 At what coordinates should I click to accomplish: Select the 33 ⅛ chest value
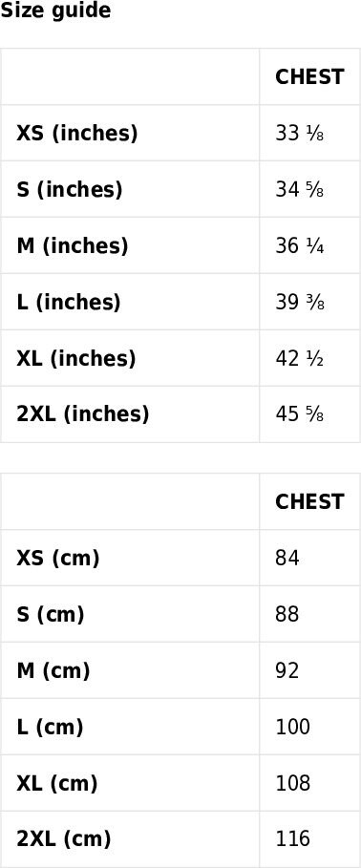coord(299,134)
